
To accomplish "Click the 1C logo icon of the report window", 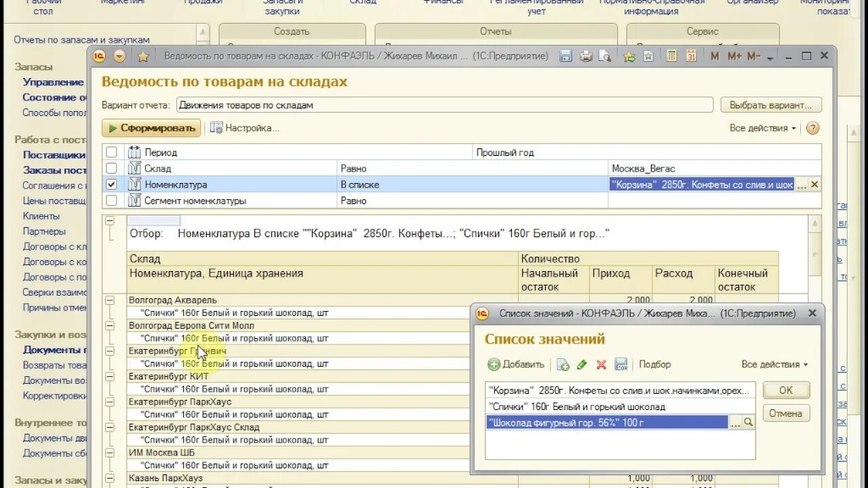I will point(99,57).
